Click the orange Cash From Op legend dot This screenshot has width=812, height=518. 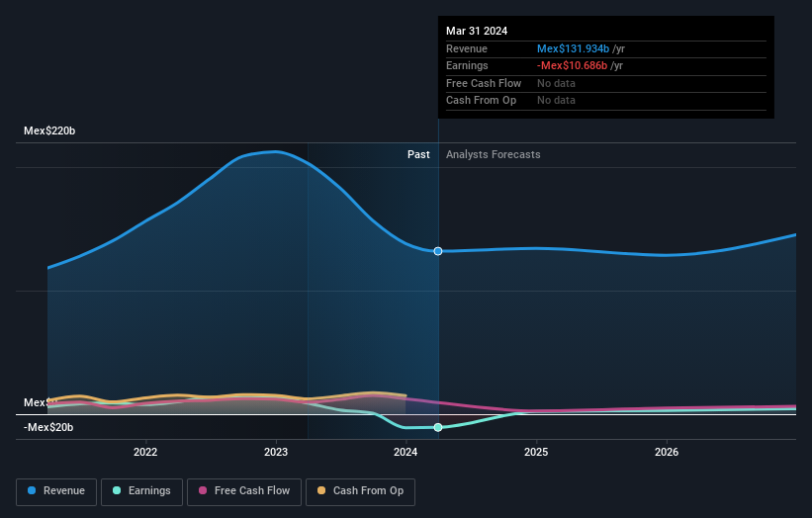321,490
